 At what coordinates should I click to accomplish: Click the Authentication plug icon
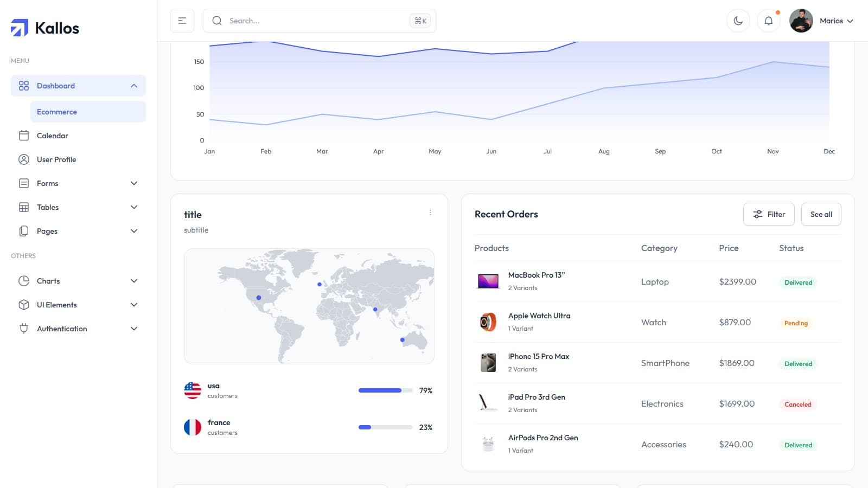click(24, 329)
